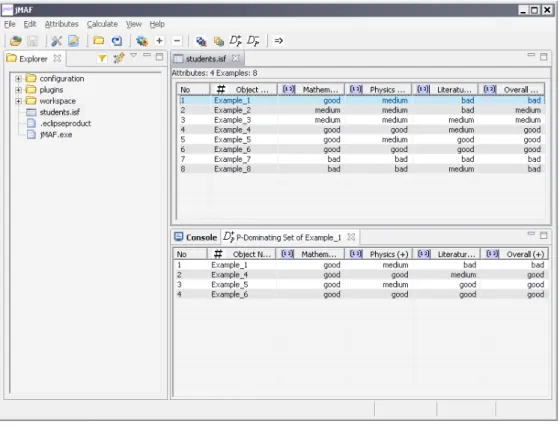Viewport: 560px width, 427px height.
Task: Click the Mathem... column header in top table
Action: tap(311, 90)
